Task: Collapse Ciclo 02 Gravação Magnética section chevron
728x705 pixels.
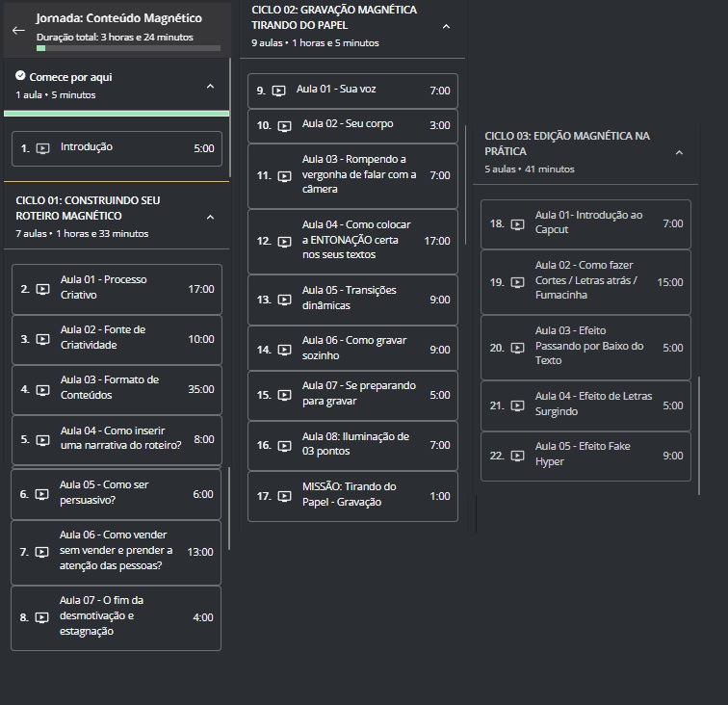Action: pos(446,27)
